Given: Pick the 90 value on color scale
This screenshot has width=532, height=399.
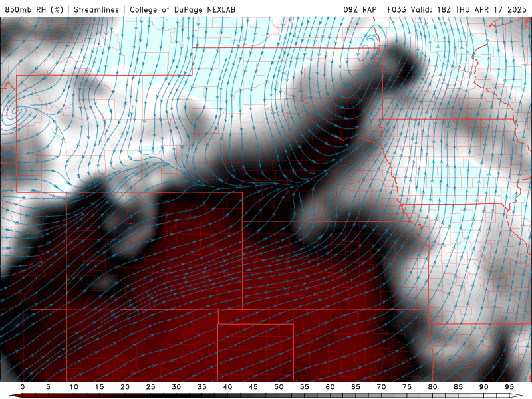Looking at the screenshot, I should (483, 387).
